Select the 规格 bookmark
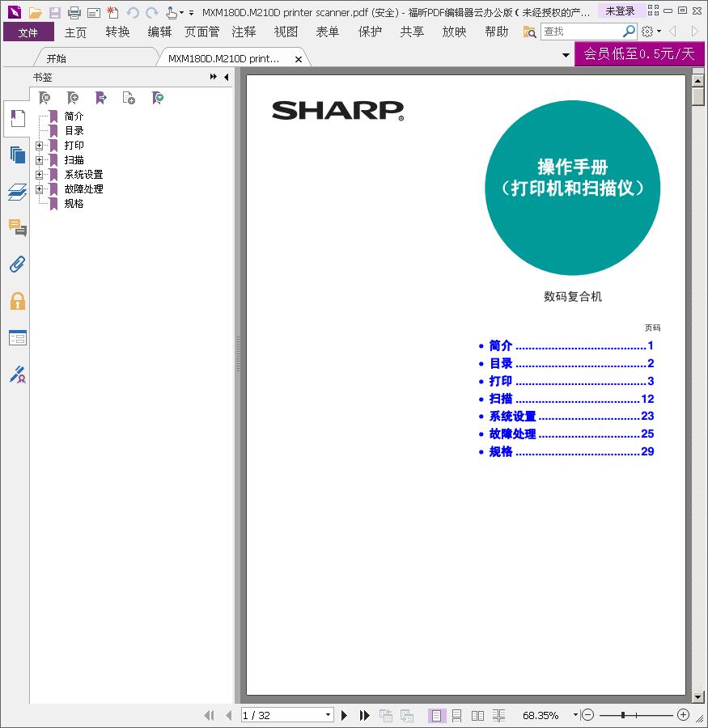708x728 pixels. pos(74,203)
